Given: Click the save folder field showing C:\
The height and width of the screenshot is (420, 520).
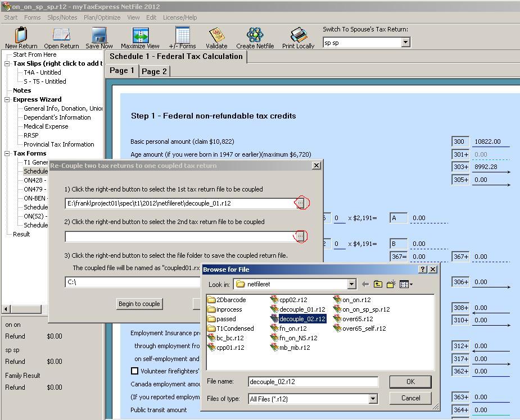Looking at the screenshot, I should click(x=133, y=282).
